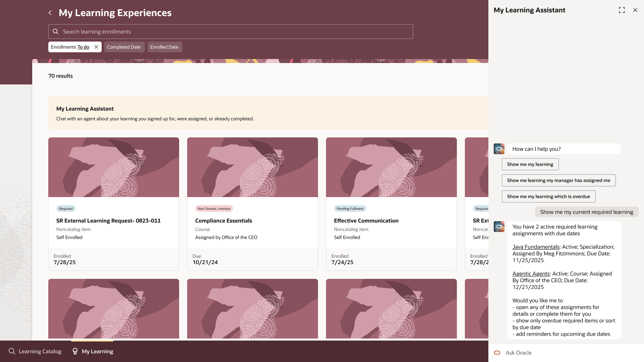The image size is (644, 362).
Task: Open Java Fundamentals assignment link
Action: point(535,247)
